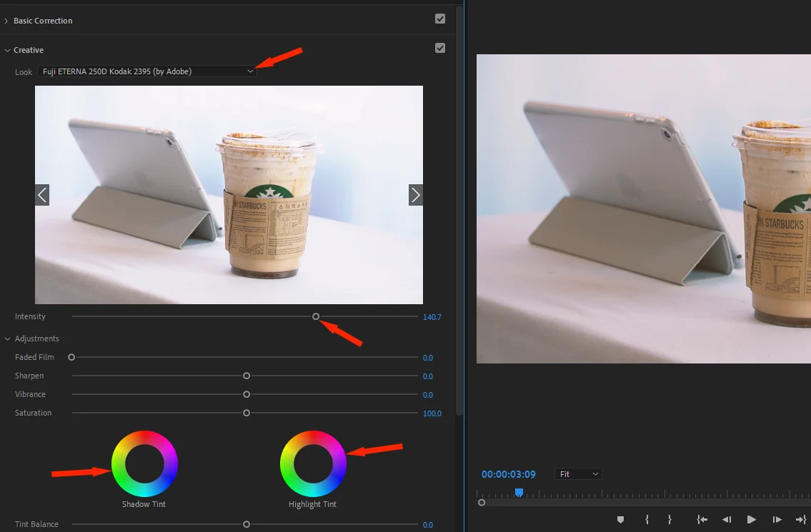Click the Vibrance value 0.0
The image size is (811, 532).
pyautogui.click(x=428, y=395)
